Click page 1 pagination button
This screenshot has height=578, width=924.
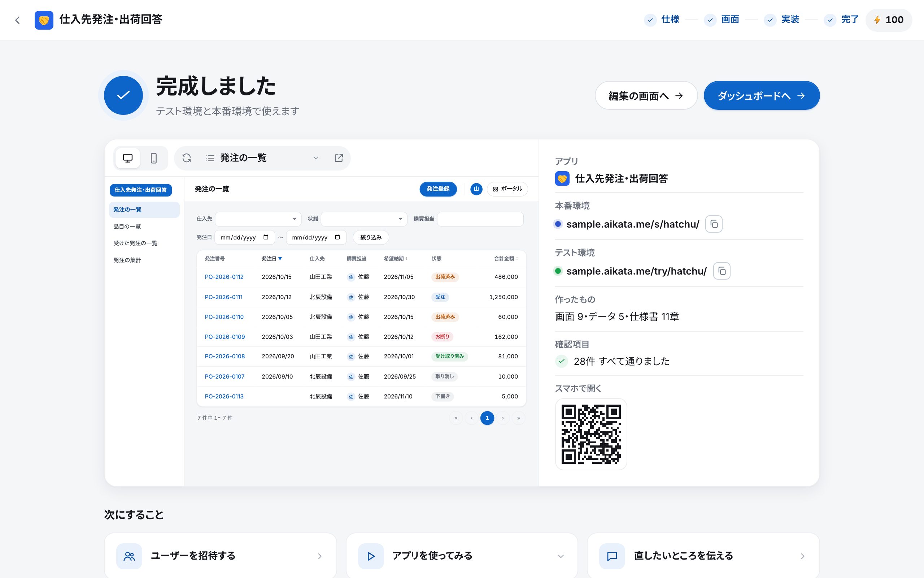click(487, 418)
